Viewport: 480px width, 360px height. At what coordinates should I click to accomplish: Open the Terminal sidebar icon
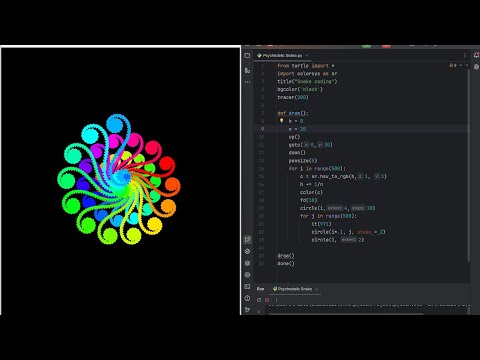click(x=247, y=286)
